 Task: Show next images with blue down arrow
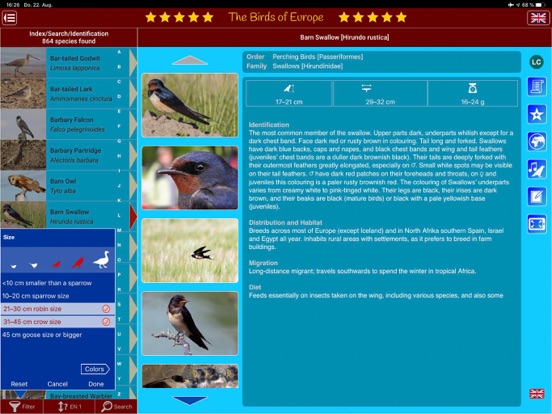[190, 401]
